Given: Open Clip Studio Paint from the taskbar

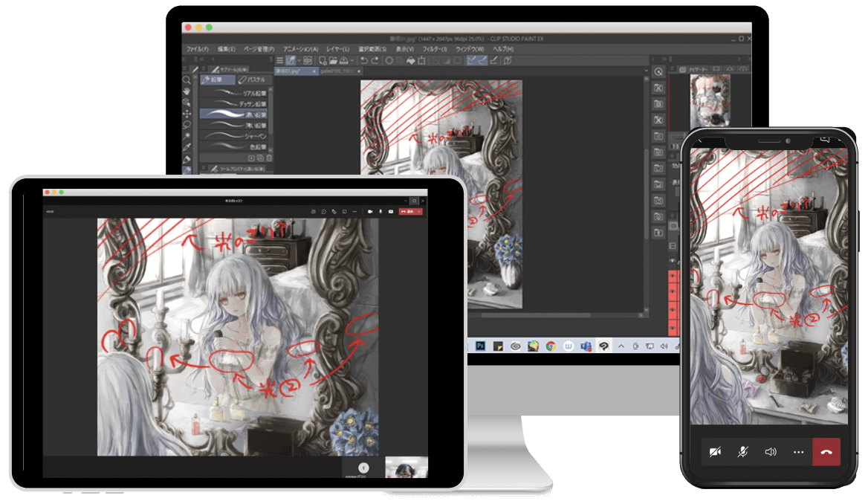Looking at the screenshot, I should (603, 346).
